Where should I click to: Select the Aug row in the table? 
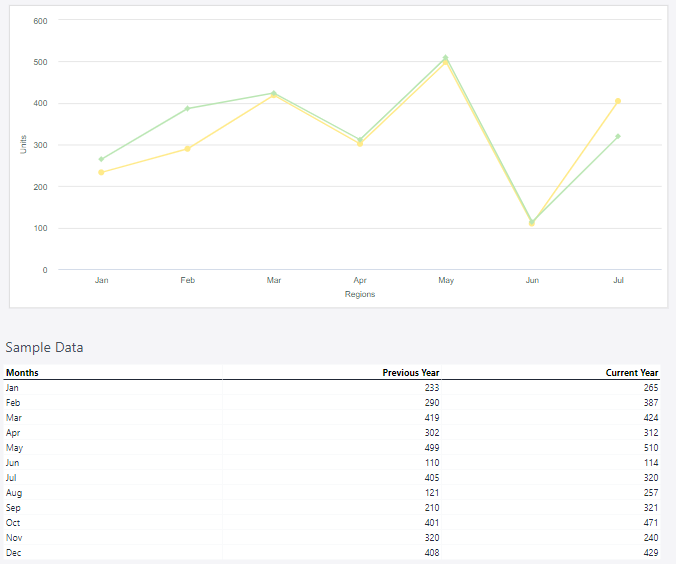tap(13, 493)
